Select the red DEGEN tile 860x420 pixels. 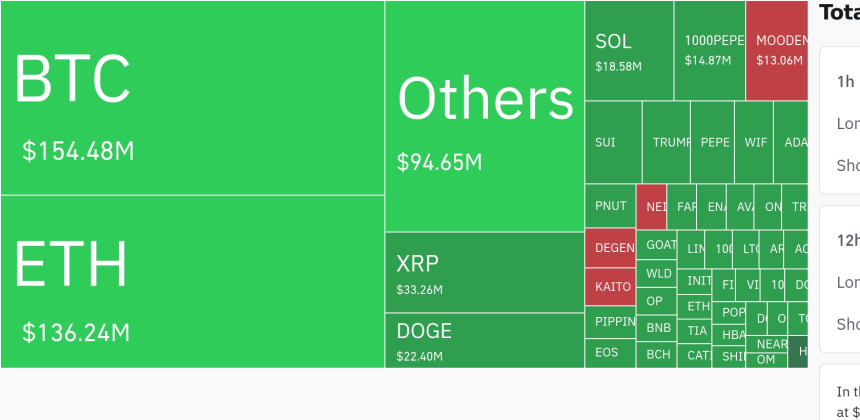(x=610, y=248)
